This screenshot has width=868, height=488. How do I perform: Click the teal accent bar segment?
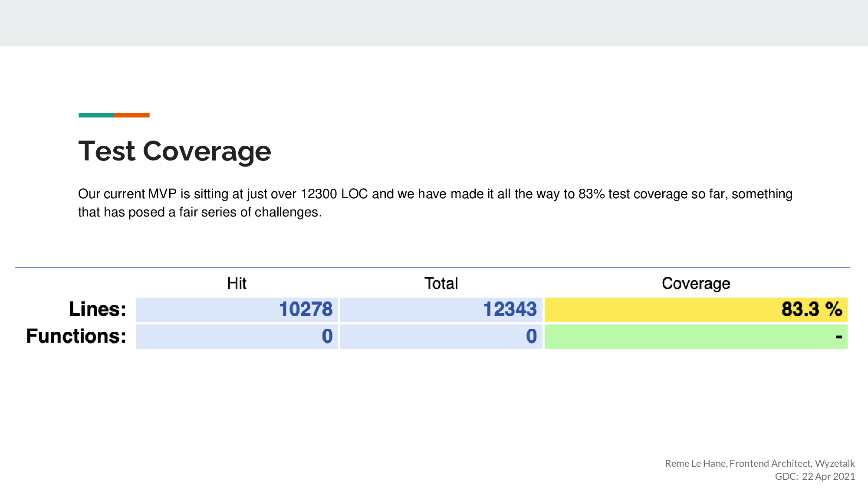[96, 115]
